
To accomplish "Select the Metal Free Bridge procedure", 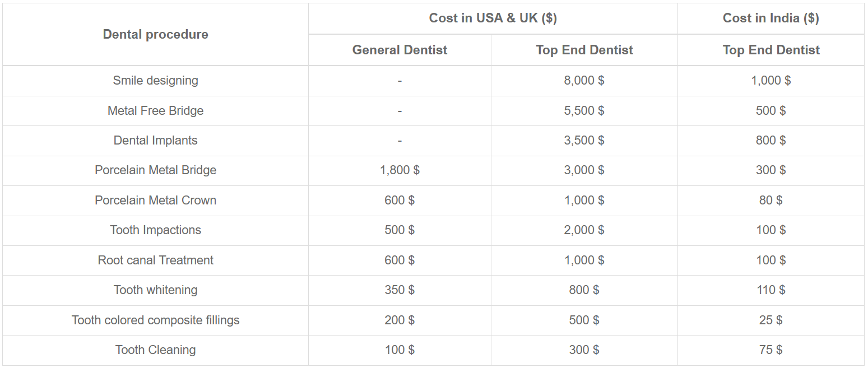I will (155, 111).
